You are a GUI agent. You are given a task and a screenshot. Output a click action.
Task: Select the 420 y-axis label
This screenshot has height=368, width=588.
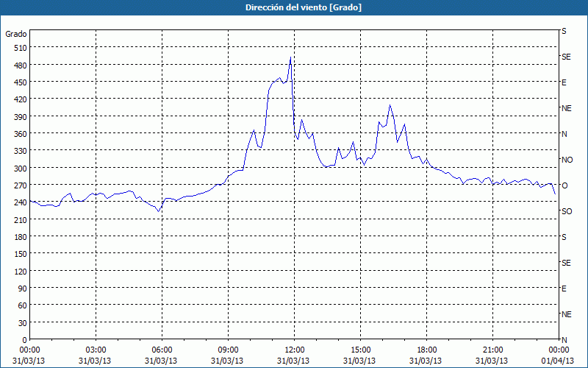point(21,99)
